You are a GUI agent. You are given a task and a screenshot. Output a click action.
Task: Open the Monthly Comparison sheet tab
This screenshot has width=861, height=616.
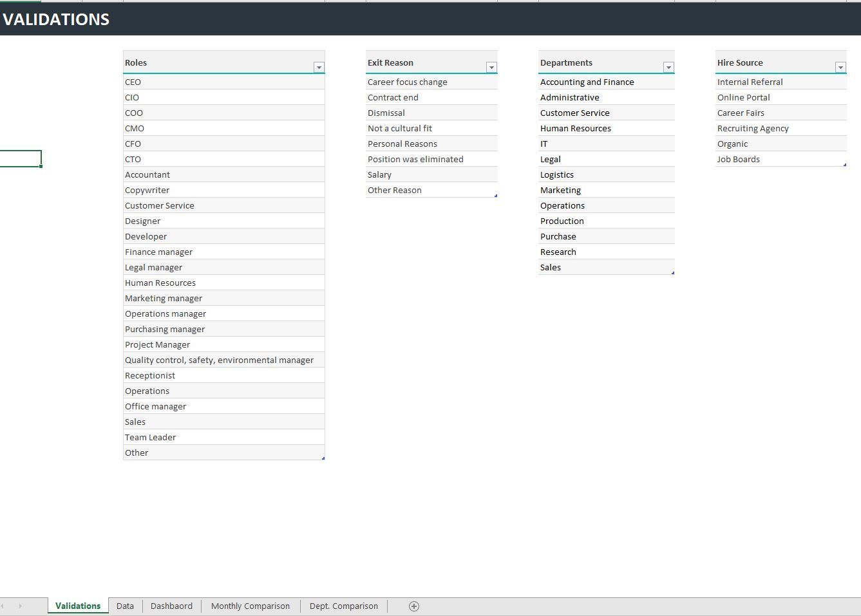[251, 606]
